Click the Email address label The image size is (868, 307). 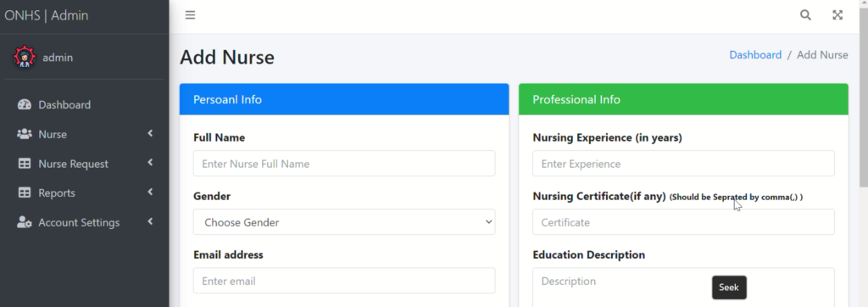point(228,255)
